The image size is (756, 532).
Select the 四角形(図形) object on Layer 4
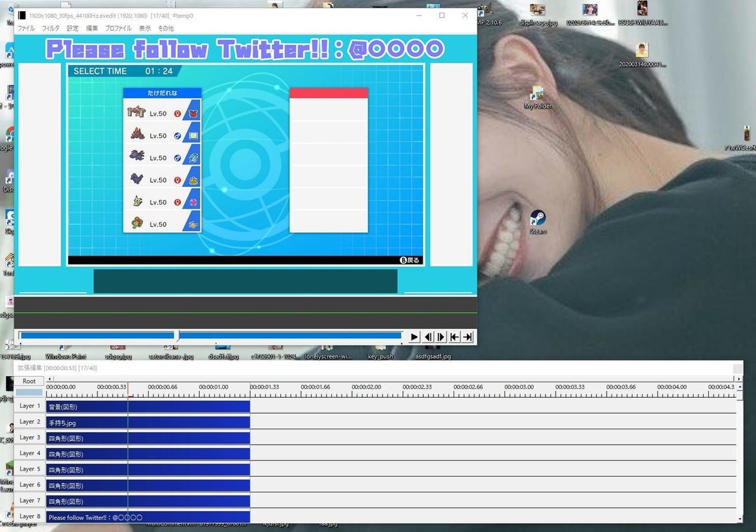coord(148,454)
